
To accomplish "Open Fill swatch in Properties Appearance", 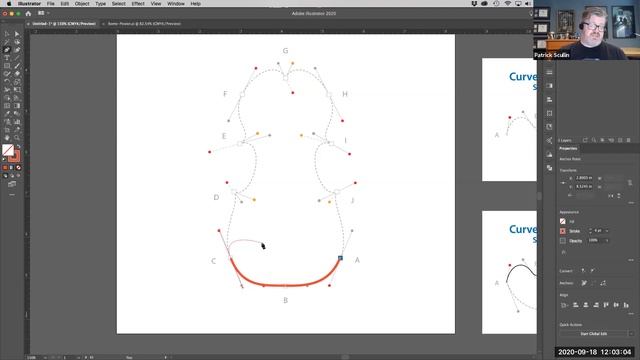I will coord(563,221).
